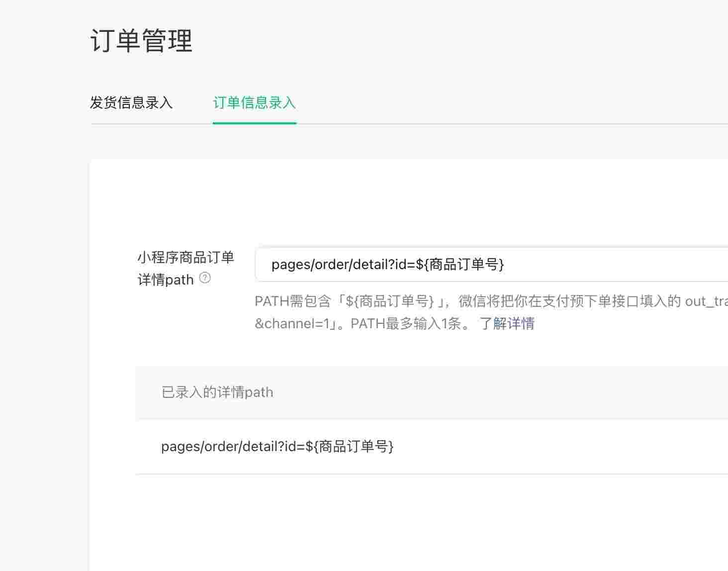This screenshot has height=571, width=728.
Task: Select the recorded pages/order/detail path row
Action: click(432, 447)
